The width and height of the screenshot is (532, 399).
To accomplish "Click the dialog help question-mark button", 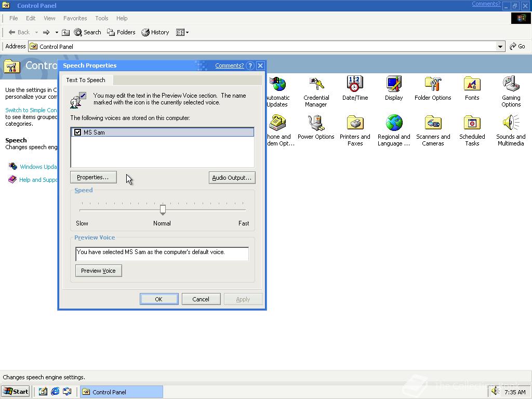I will tap(250, 66).
